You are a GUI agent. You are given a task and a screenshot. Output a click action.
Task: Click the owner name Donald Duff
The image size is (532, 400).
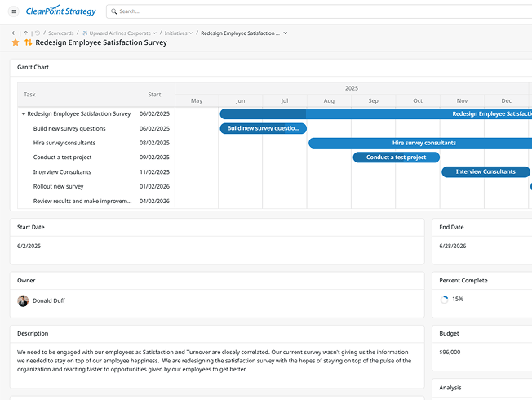[x=49, y=300]
